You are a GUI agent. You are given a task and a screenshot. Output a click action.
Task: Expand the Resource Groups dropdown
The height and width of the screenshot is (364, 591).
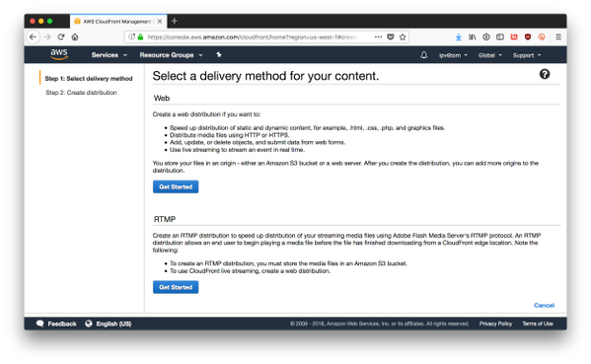click(x=171, y=55)
